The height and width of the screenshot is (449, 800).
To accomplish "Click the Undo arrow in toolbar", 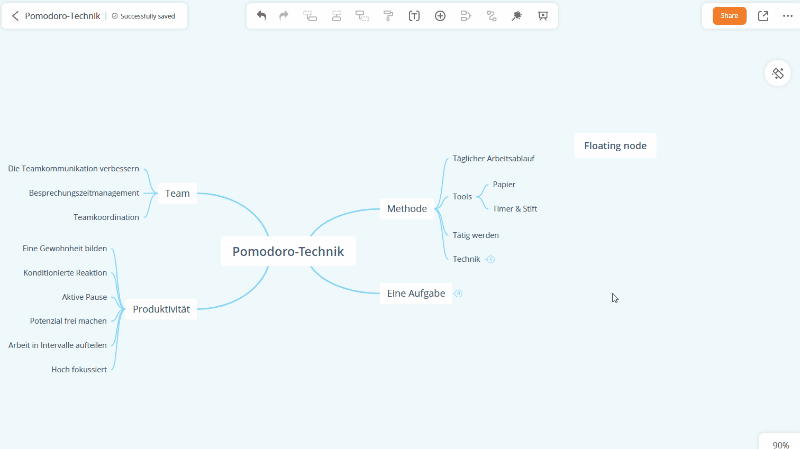I will [x=261, y=16].
